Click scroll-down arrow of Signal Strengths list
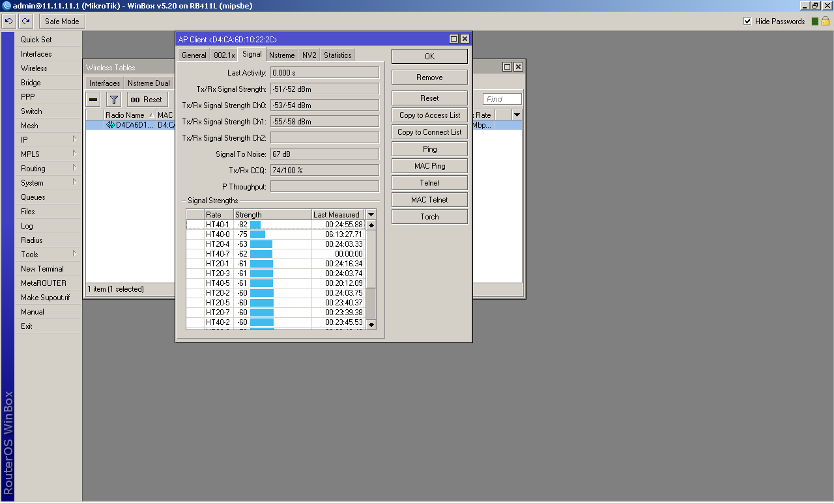The width and height of the screenshot is (834, 504). pyautogui.click(x=371, y=324)
